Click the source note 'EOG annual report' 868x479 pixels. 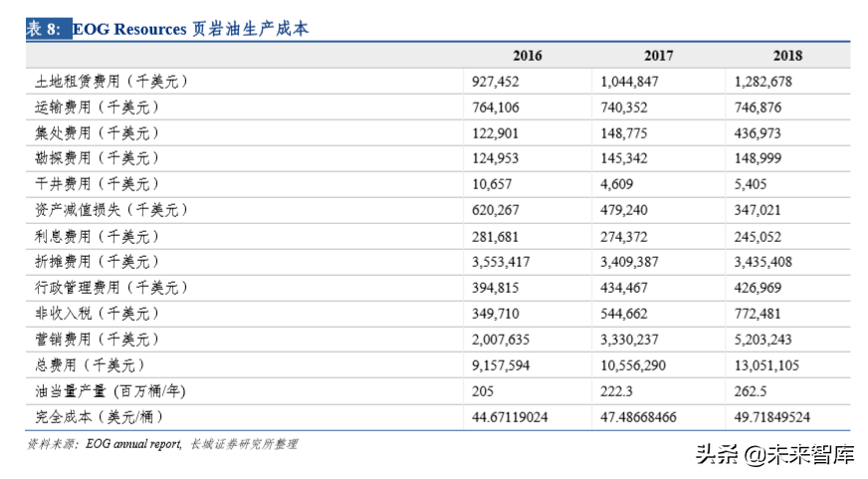133,444
